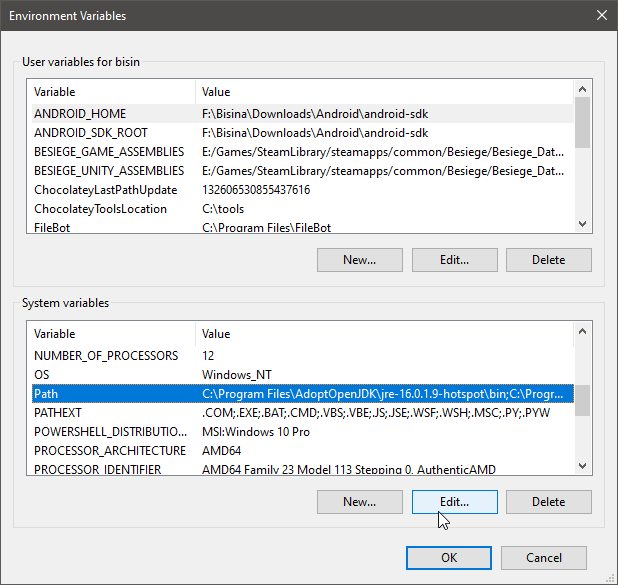Click Value header in System variables list
Image resolution: width=618 pixels, height=585 pixels.
[384, 334]
